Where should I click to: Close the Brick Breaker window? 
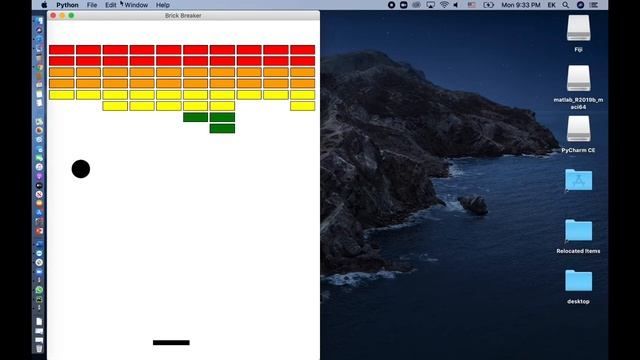click(53, 16)
